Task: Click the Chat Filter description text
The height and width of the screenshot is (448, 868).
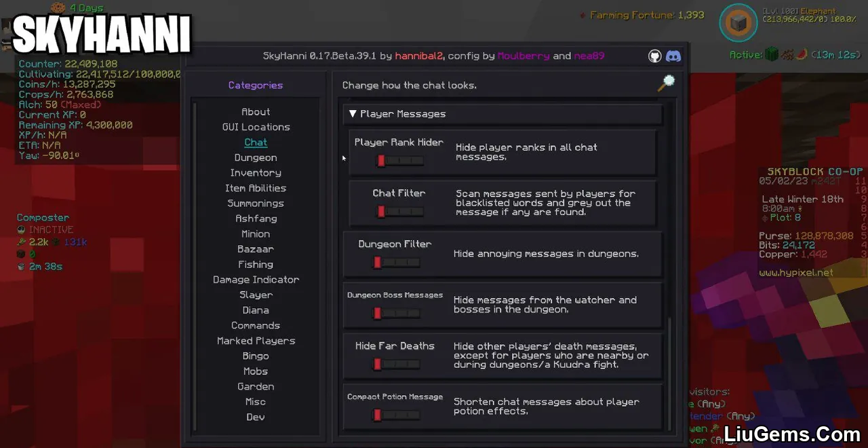Action: tap(545, 203)
